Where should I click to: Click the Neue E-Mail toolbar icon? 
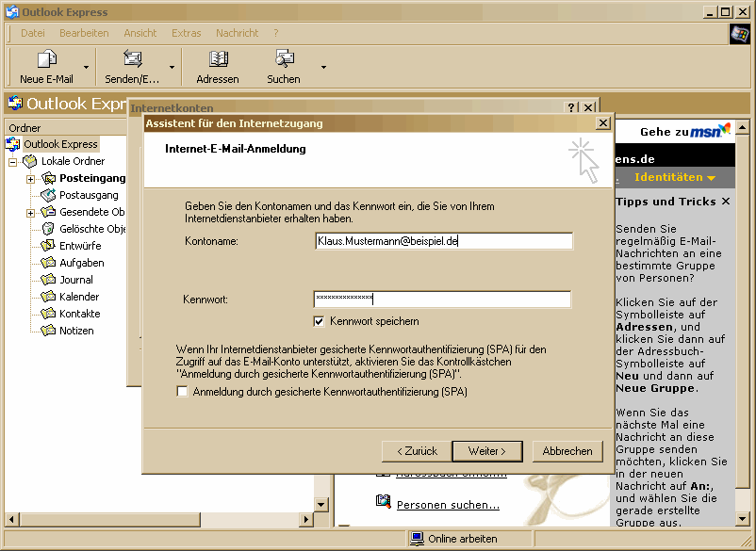pos(47,59)
